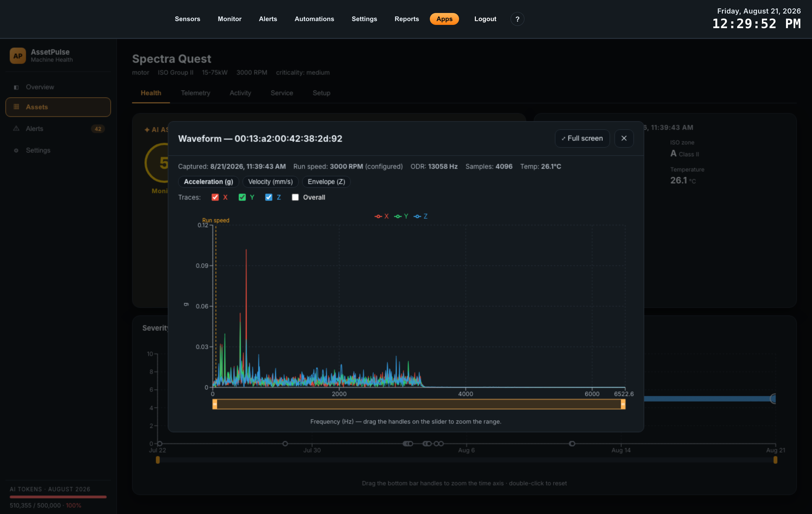Grab the left frequency range slider handle
This screenshot has width=812, height=514.
[214, 404]
